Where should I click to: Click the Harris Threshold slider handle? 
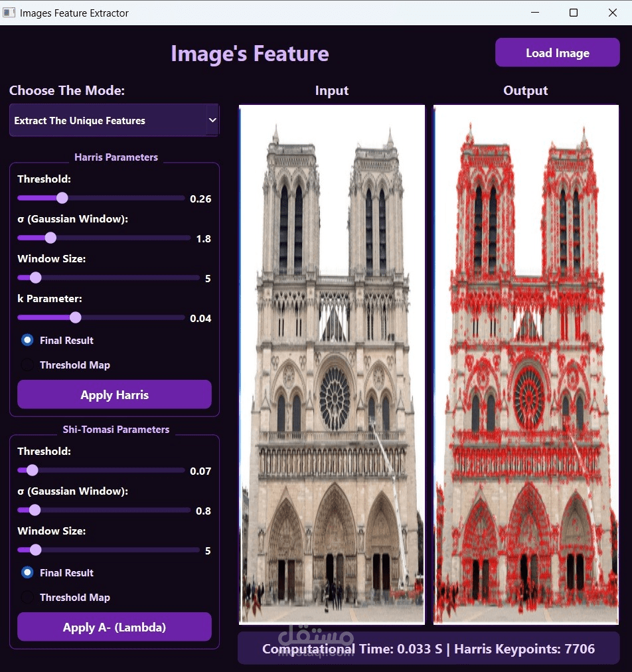coord(62,198)
